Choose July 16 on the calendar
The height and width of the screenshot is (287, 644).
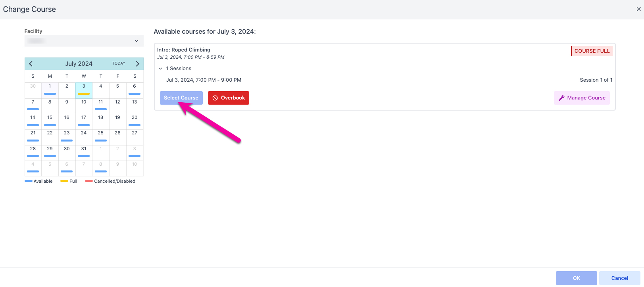tap(67, 122)
